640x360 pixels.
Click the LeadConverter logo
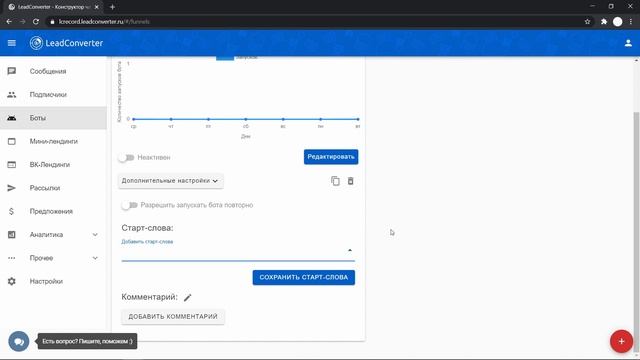pyautogui.click(x=66, y=43)
